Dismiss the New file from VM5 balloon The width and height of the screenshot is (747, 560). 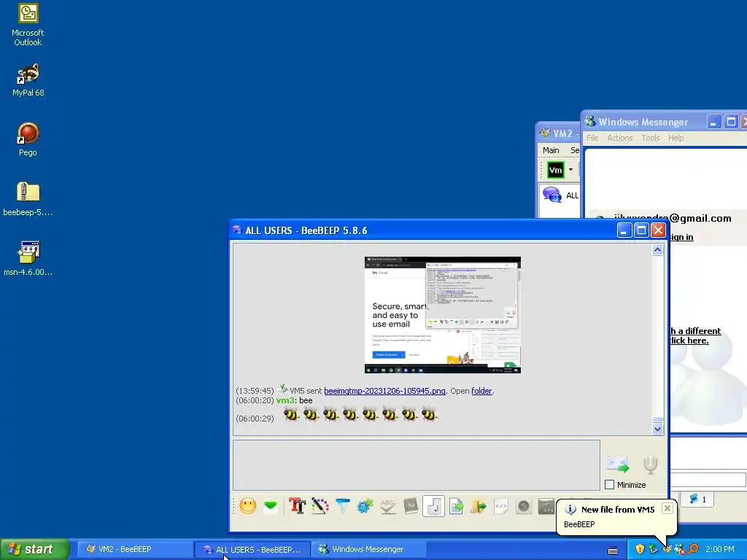[x=667, y=508]
